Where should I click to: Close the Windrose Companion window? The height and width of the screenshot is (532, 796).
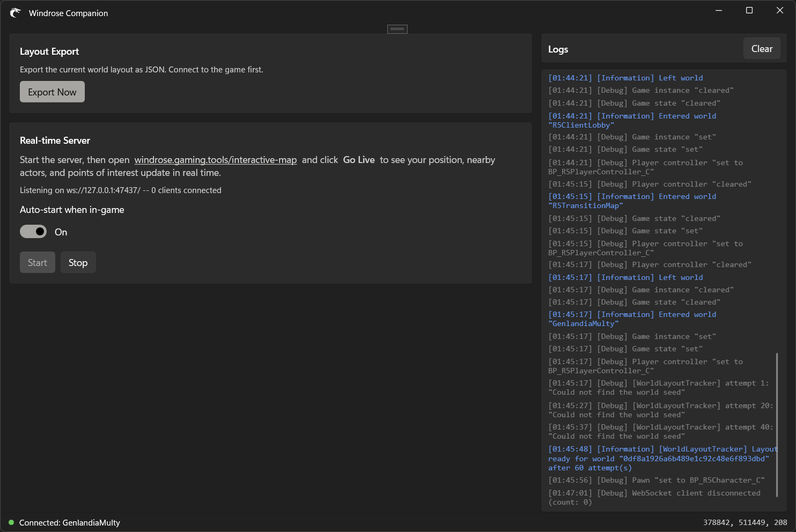(780, 10)
